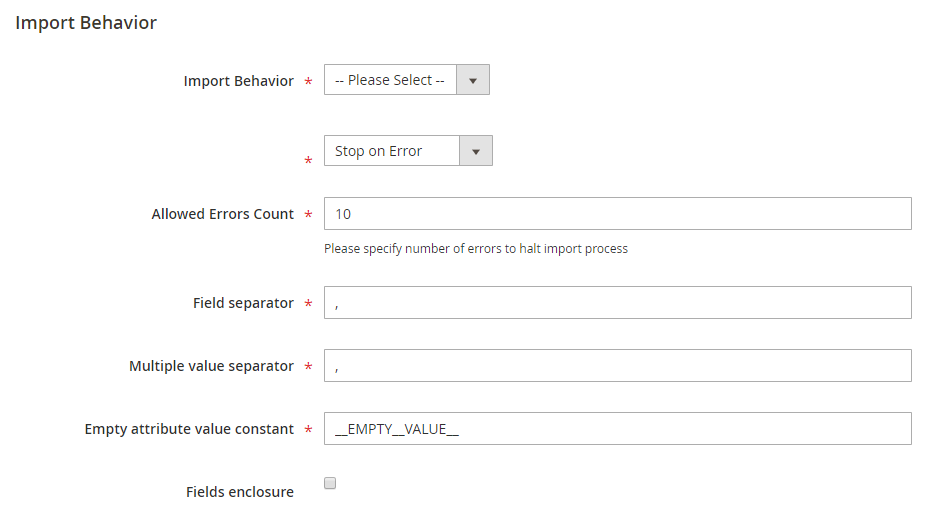This screenshot has height=507, width=926.
Task: Click the Import Behavior field label
Action: point(239,81)
